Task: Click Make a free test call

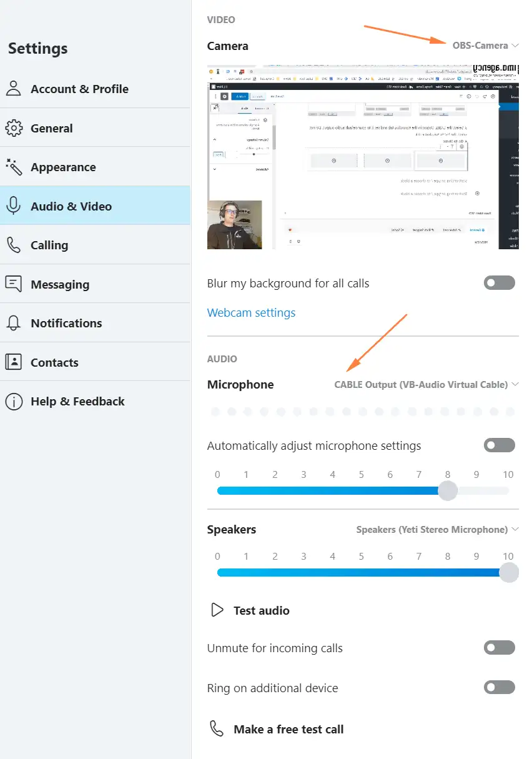Action: point(288,729)
